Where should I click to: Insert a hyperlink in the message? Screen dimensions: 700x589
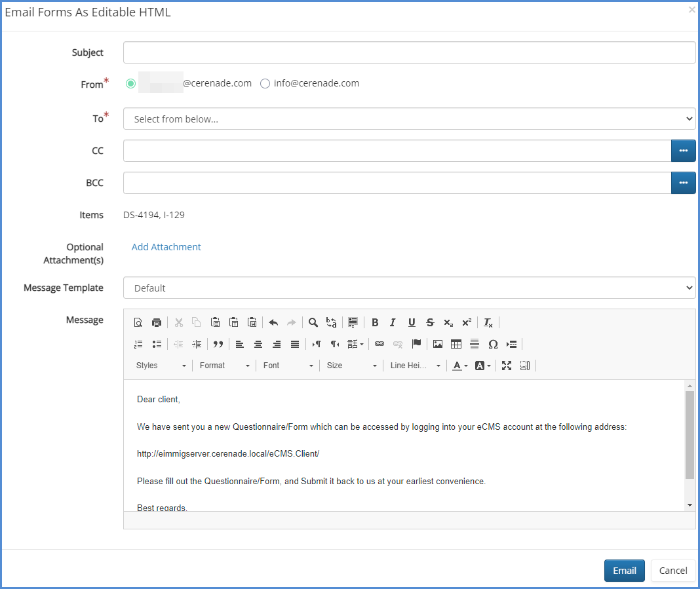click(x=379, y=344)
